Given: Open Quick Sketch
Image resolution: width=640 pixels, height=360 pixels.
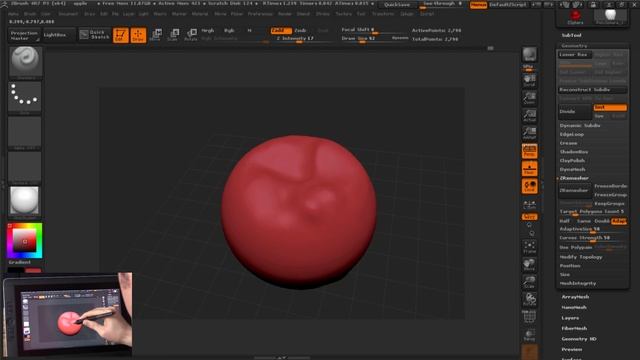Looking at the screenshot, I should click(95, 35).
